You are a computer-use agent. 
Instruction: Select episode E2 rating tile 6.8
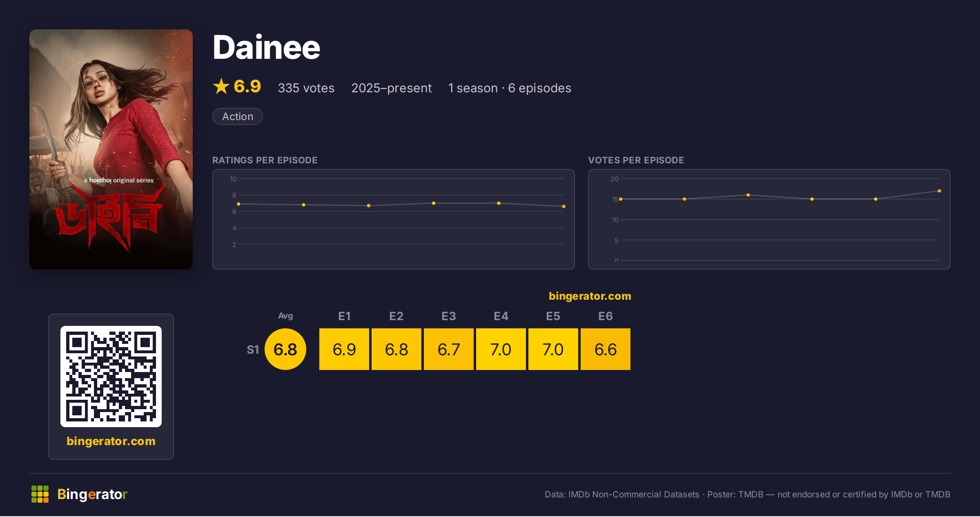tap(396, 349)
